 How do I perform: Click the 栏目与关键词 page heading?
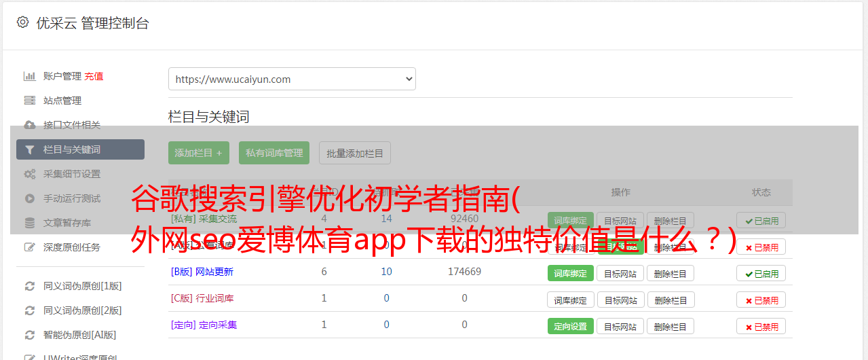click(x=209, y=117)
